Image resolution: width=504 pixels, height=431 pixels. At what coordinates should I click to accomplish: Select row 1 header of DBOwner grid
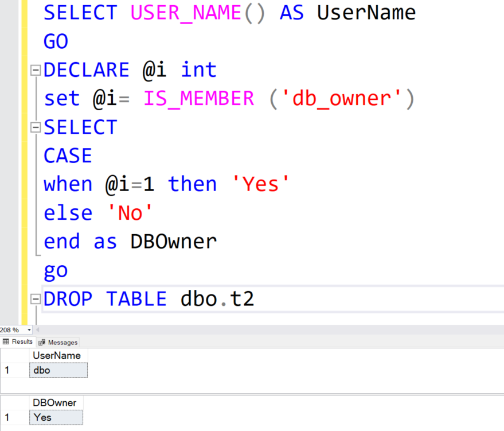[14, 417]
